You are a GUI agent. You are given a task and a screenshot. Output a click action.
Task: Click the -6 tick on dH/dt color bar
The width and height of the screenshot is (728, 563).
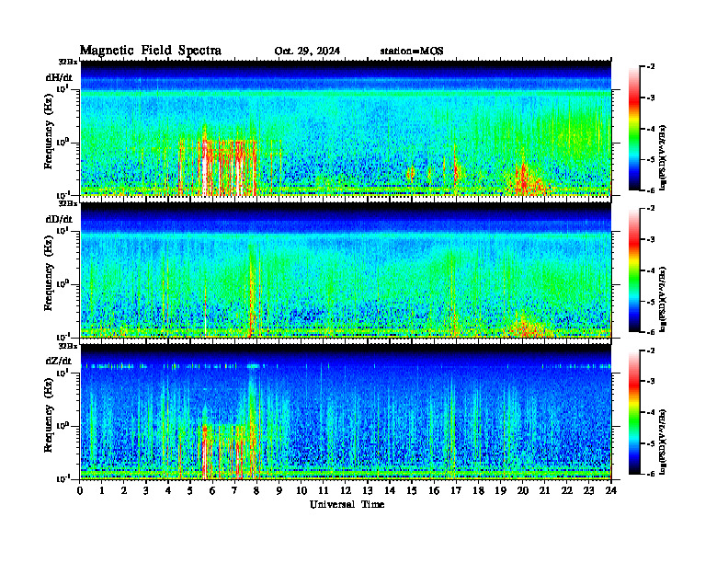[x=651, y=190]
